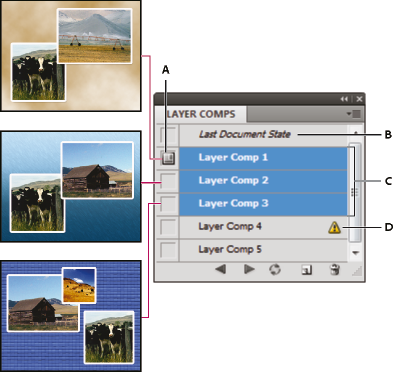The image size is (394, 372).
Task: Click the scrollbar up arrow
Action: tap(355, 133)
